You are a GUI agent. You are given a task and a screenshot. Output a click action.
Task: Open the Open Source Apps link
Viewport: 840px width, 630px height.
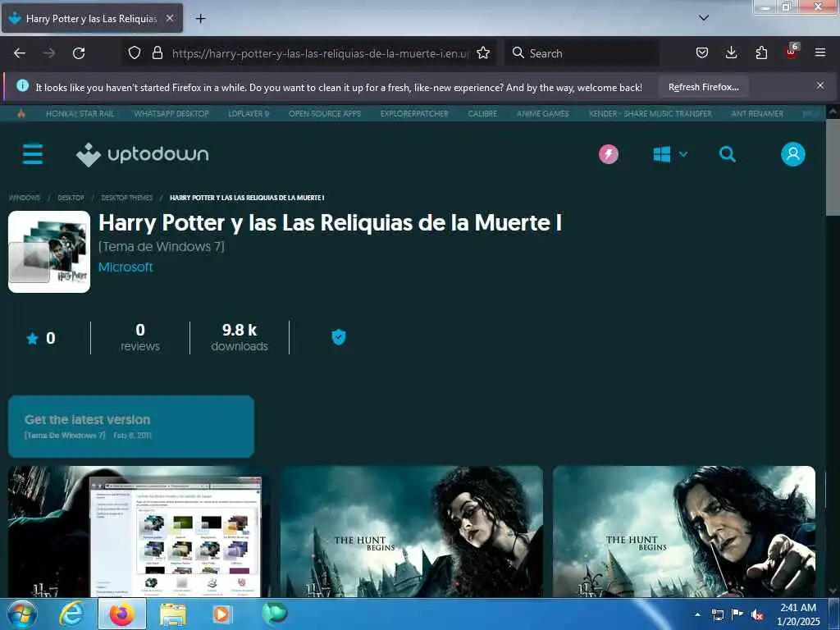tap(325, 113)
